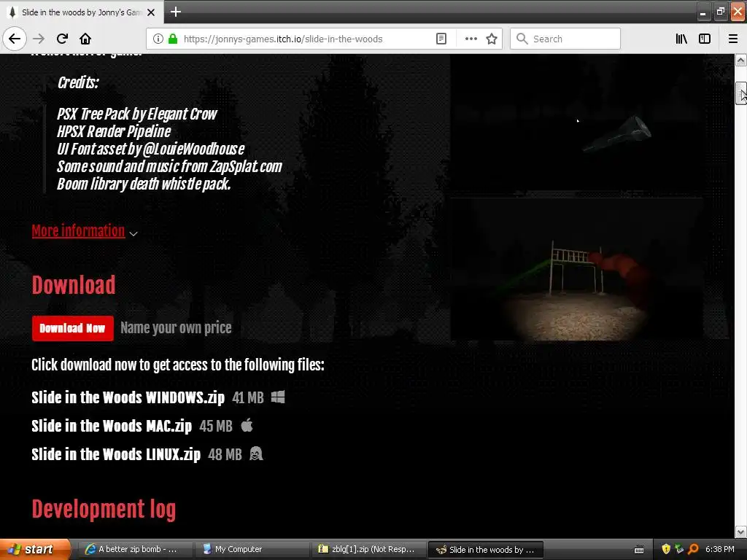Show site information icon in address bar
The image size is (747, 560).
coord(158,39)
